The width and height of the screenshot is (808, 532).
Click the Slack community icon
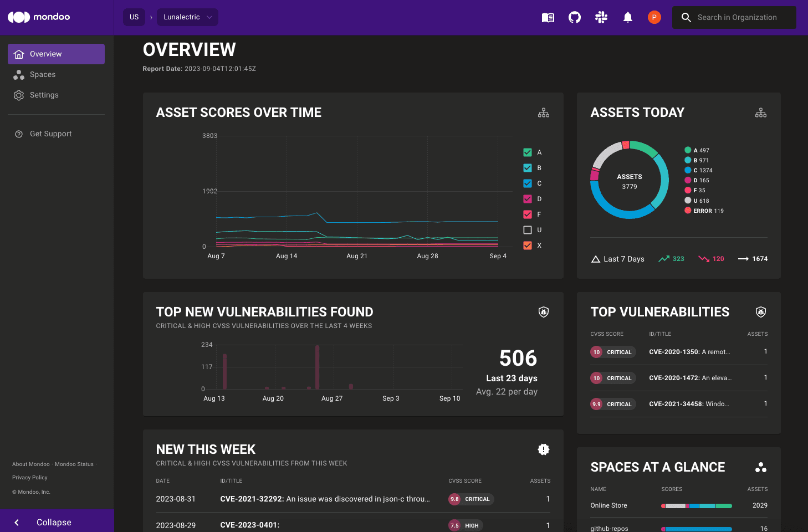tap(601, 18)
